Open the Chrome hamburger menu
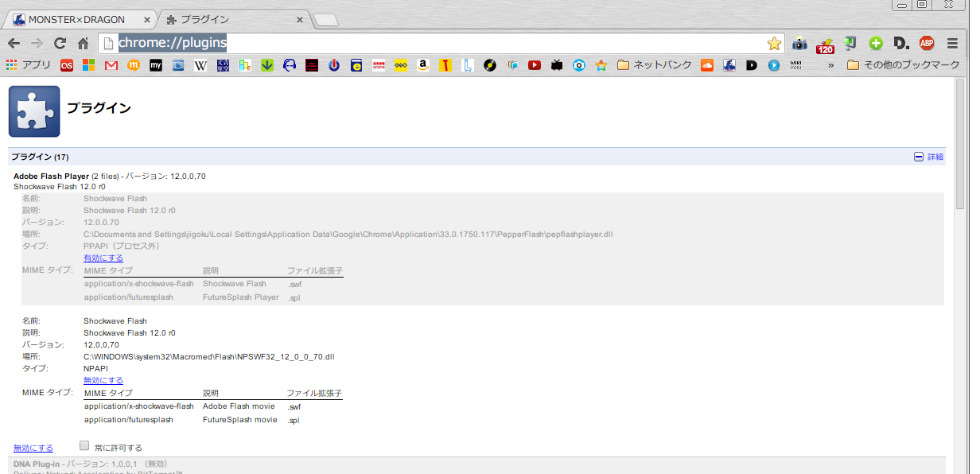This screenshot has height=474, width=980. tap(953, 44)
